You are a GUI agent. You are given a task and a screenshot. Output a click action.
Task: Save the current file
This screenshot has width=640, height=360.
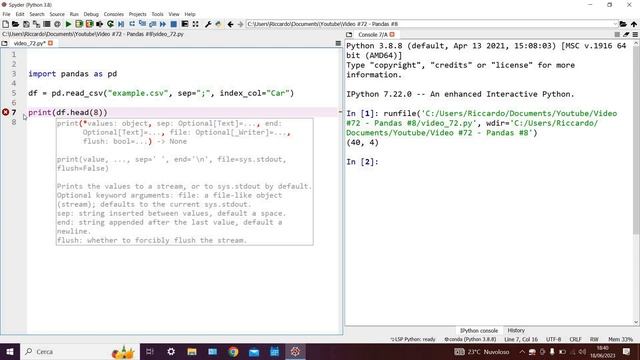point(26,24)
